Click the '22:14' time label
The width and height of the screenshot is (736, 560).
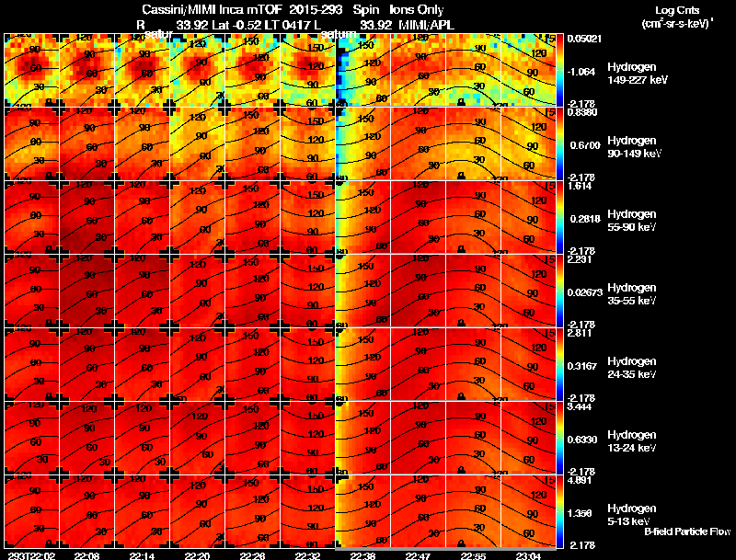[x=143, y=555]
